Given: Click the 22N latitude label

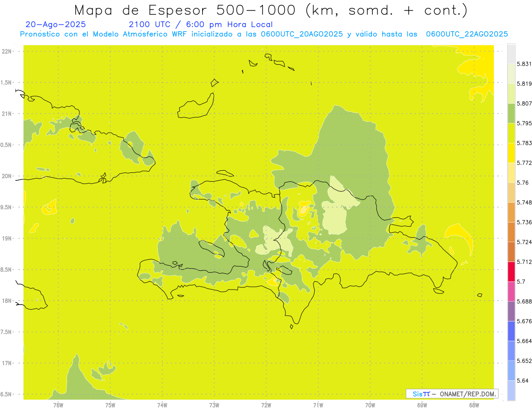Looking at the screenshot, I should coord(7,51).
